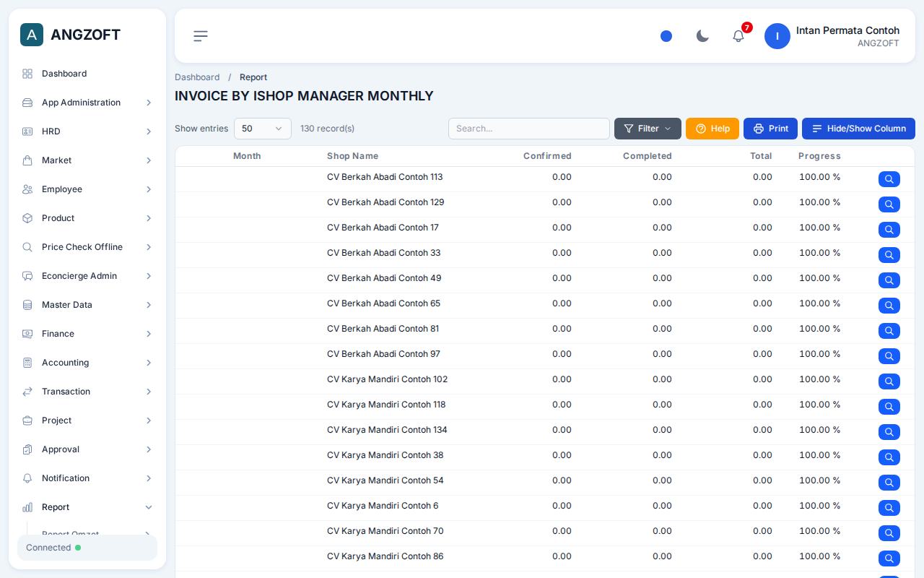
Task: View details for CV Berkah Abadi Contoh 129
Action: (x=889, y=204)
